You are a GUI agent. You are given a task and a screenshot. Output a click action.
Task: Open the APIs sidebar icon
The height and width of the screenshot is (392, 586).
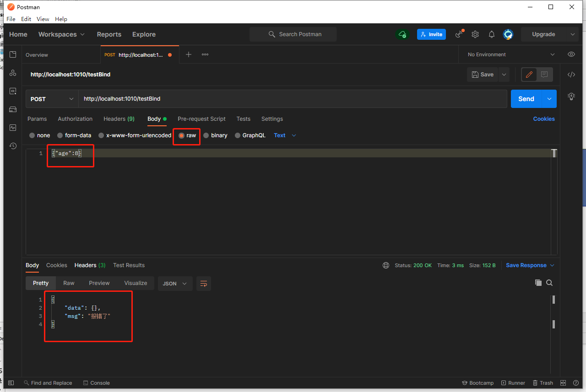13,73
